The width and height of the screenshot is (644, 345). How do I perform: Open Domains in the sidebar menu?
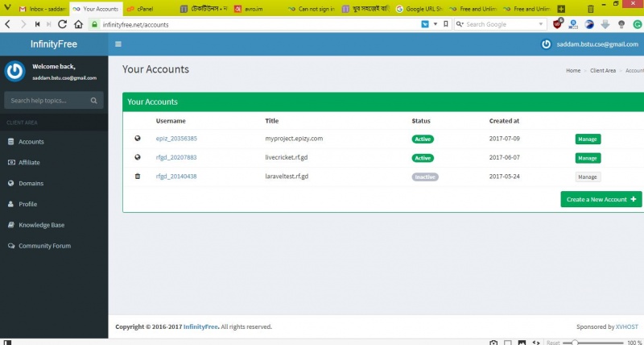tap(54, 184)
